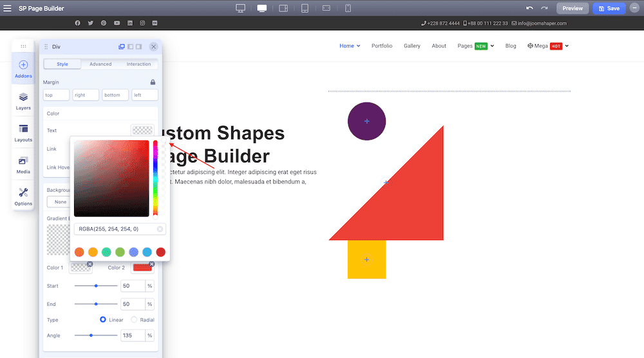Select the Linear gradient type
644x358 pixels.
tap(102, 319)
